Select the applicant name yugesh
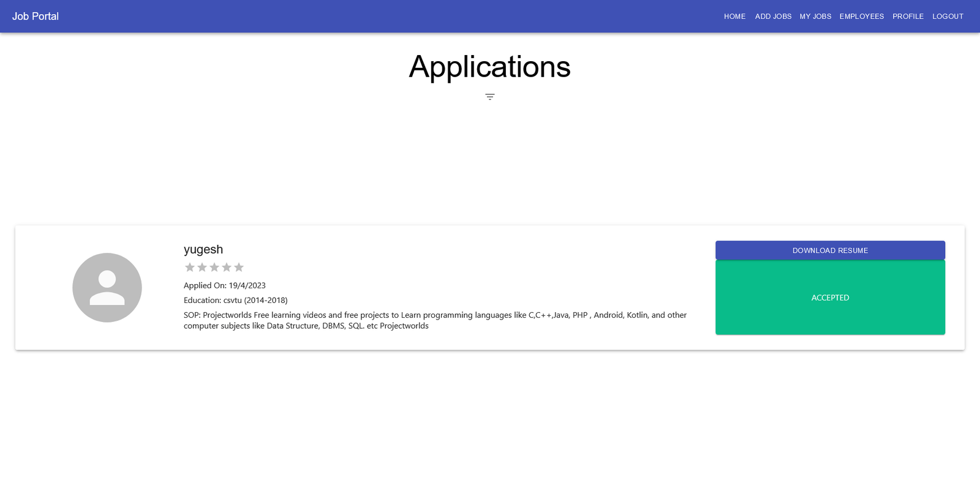Image resolution: width=980 pixels, height=483 pixels. coord(203,249)
